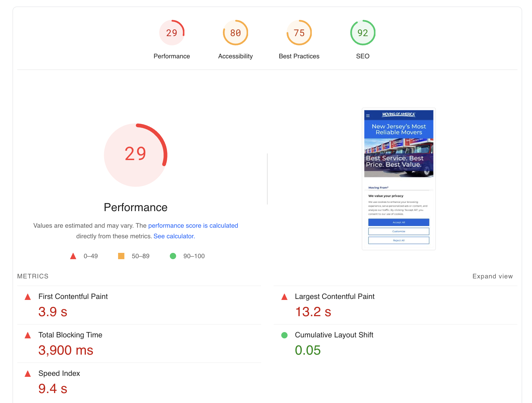Click the red triangle next to Speed Index
532x403 pixels.
28,374
